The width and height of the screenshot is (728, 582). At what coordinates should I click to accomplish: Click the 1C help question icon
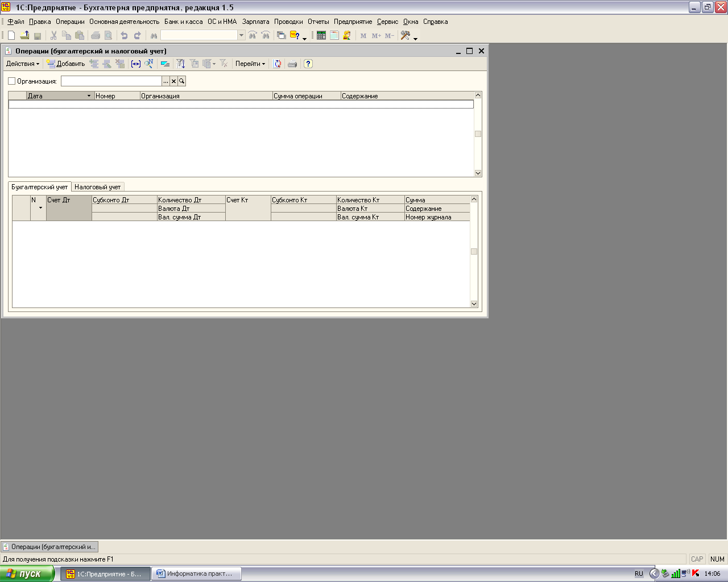[x=295, y=35]
